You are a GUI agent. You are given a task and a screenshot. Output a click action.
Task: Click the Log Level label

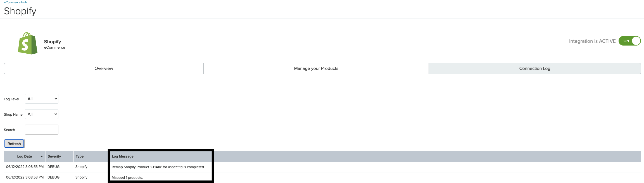coord(11,99)
